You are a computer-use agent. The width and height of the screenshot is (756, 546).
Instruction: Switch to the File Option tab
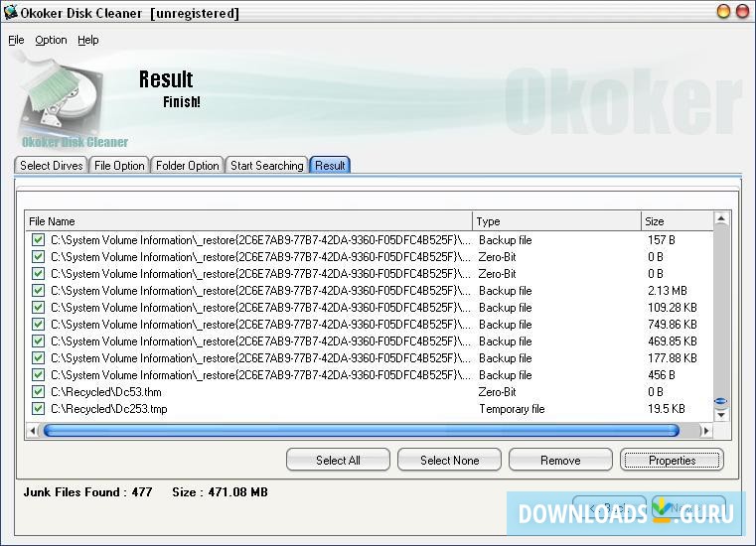tap(119, 166)
